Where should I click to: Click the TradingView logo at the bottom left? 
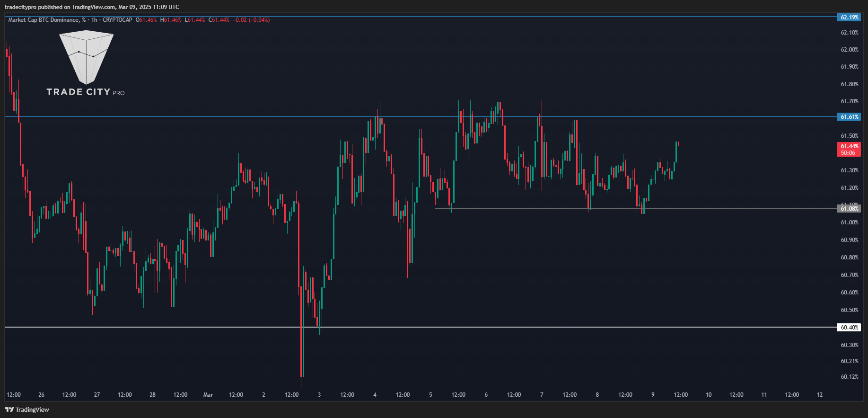[27, 409]
